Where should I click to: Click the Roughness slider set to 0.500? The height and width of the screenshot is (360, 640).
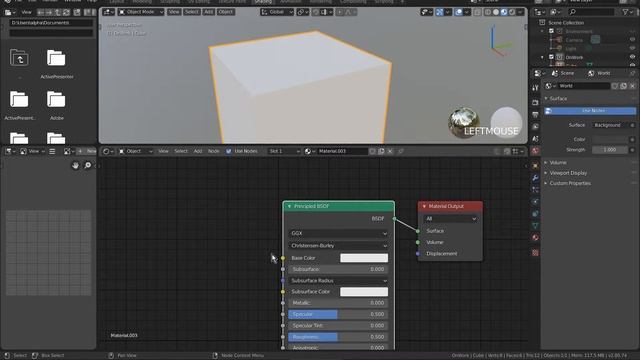(x=338, y=337)
